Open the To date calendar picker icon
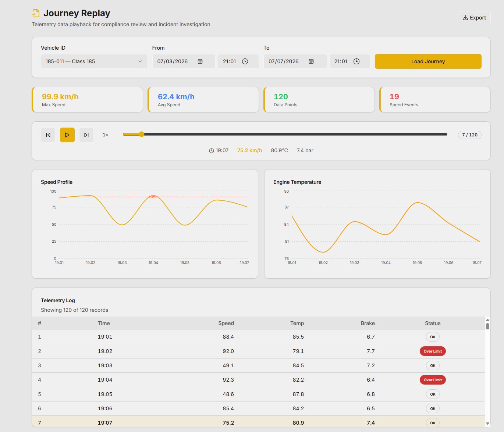Viewport: 504px width, 432px height. pyautogui.click(x=311, y=61)
